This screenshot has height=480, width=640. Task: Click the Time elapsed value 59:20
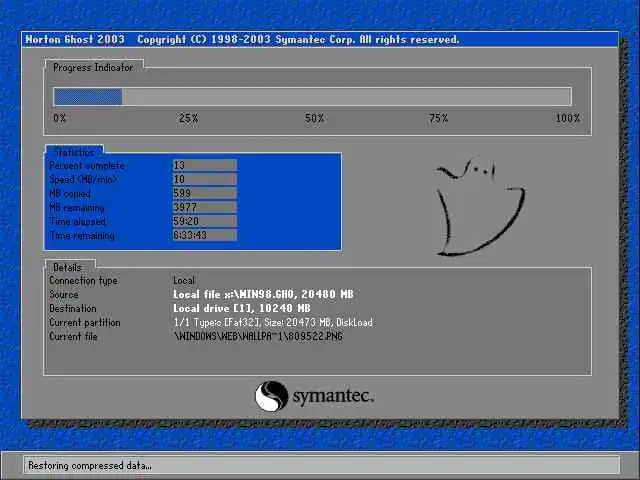coord(204,221)
